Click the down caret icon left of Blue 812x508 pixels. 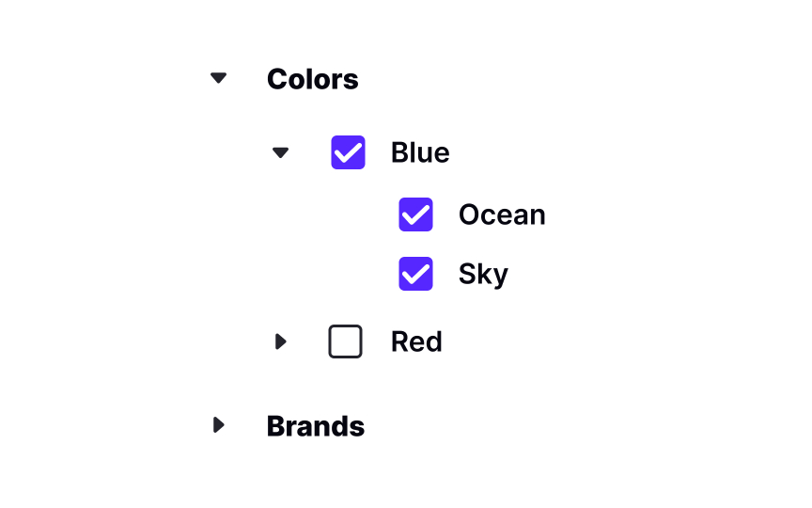(x=280, y=152)
